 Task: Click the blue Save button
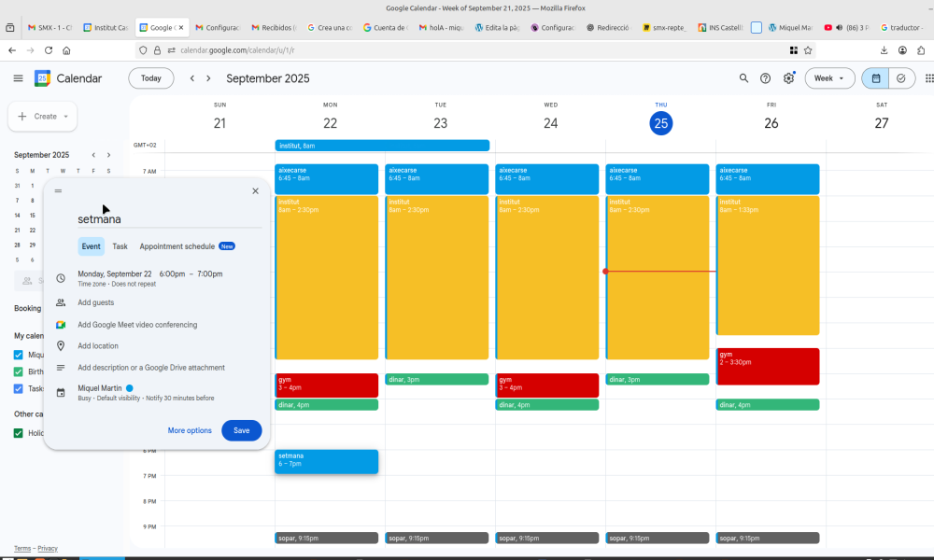click(x=241, y=430)
